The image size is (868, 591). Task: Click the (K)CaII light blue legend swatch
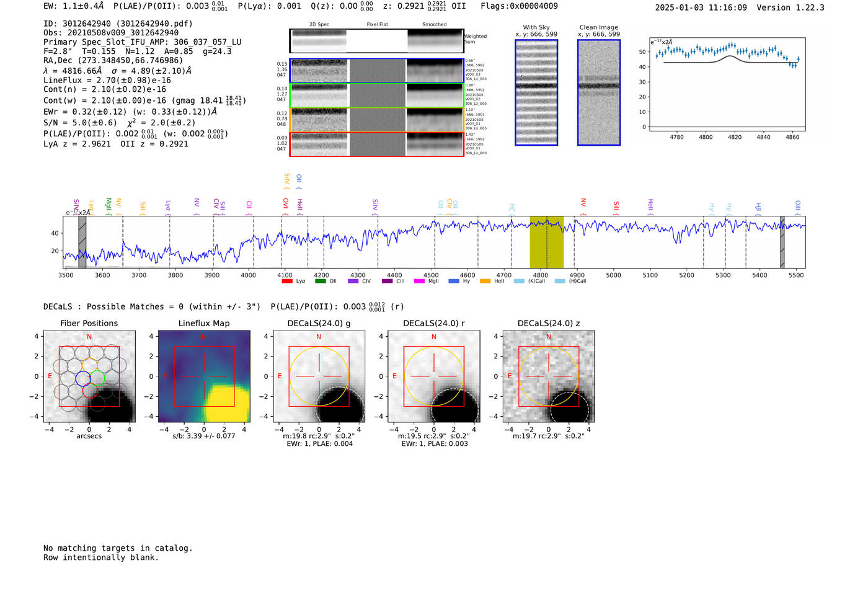519,281
